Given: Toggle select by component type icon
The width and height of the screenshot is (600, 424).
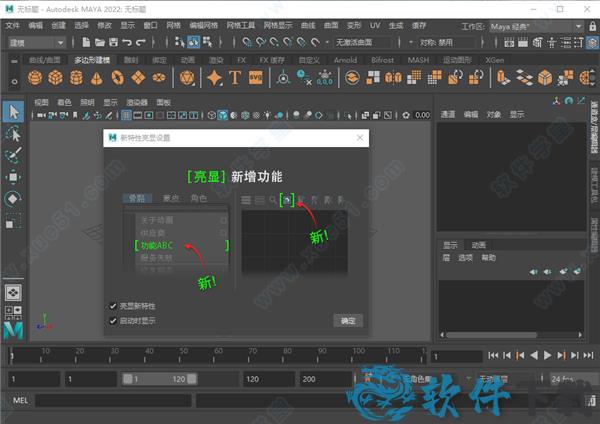Looking at the screenshot, I should pyautogui.click(x=207, y=42).
